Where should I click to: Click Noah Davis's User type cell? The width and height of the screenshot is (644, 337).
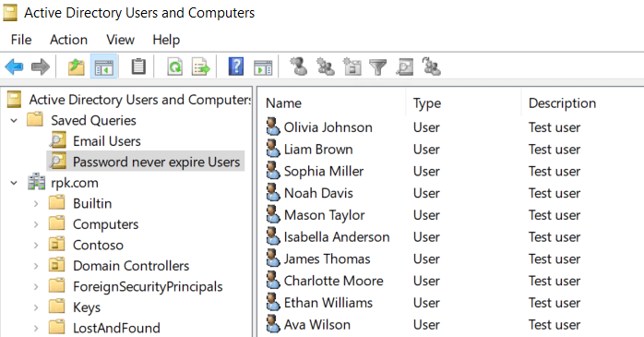click(x=426, y=193)
